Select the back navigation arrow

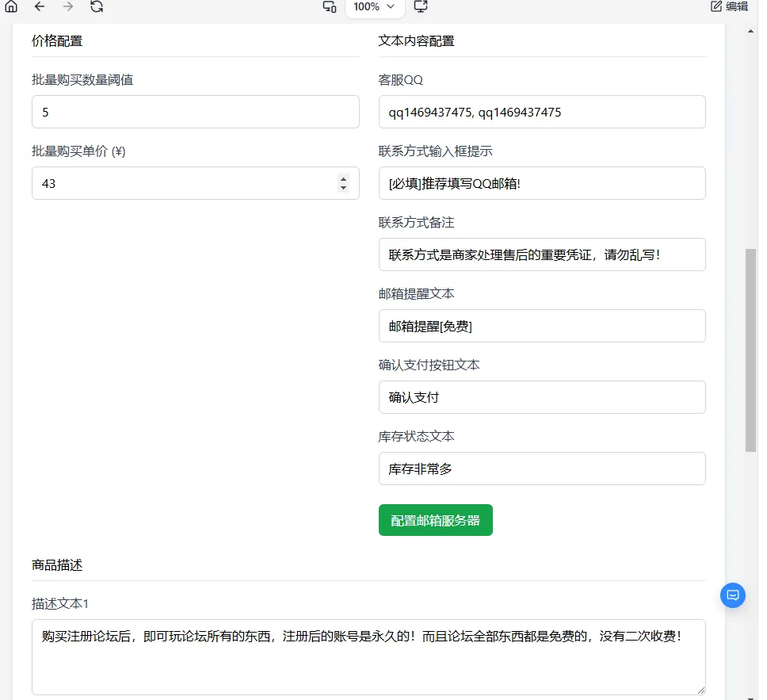click(39, 7)
